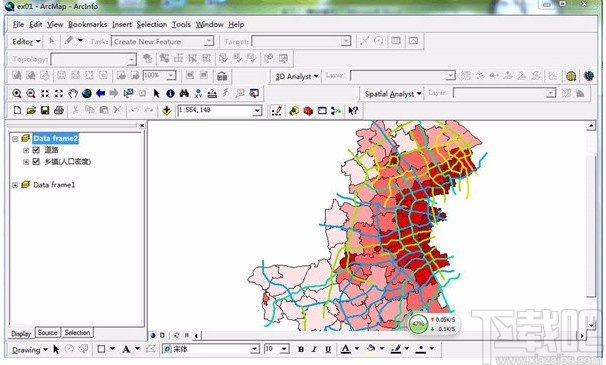Click the Add Data button
Viewport: 606px width, 365px height.
click(x=167, y=111)
